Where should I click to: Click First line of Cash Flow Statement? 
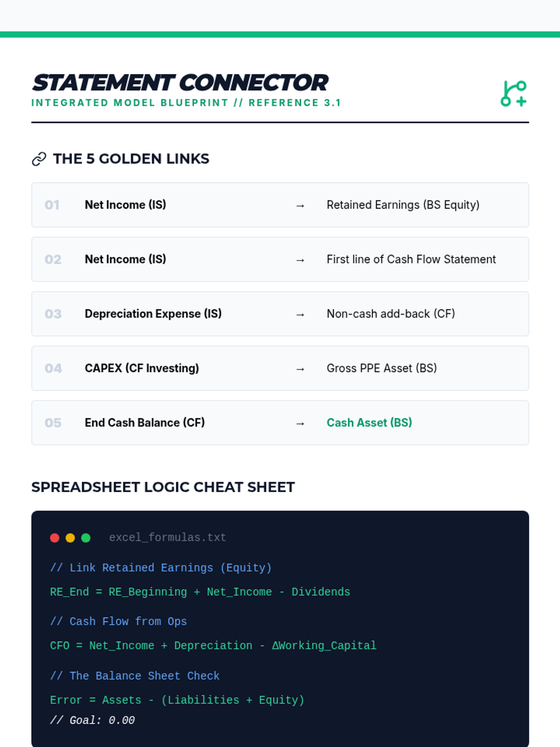(x=411, y=259)
